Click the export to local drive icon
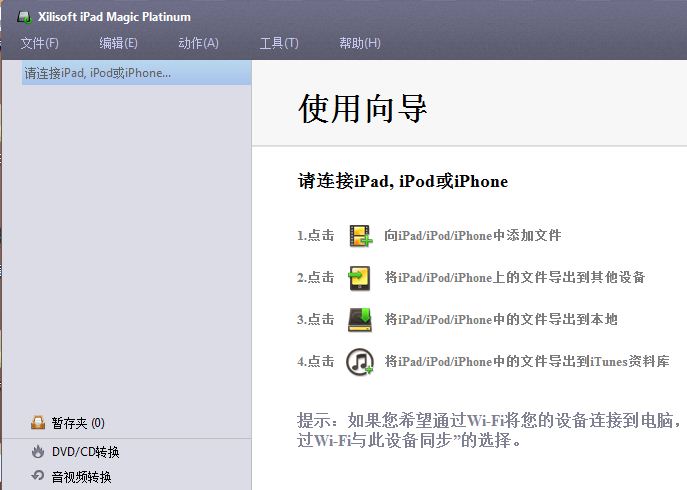Viewport: 687px width, 490px height. [x=360, y=320]
